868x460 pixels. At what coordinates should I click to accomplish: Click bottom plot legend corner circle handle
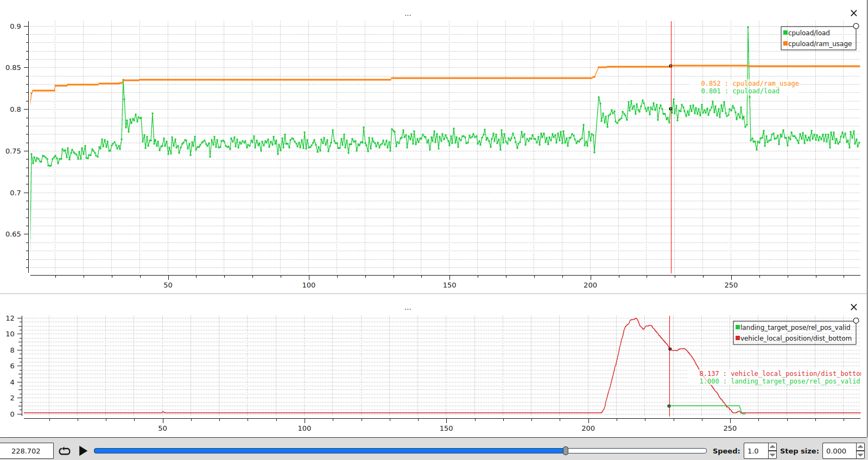pyautogui.click(x=856, y=321)
